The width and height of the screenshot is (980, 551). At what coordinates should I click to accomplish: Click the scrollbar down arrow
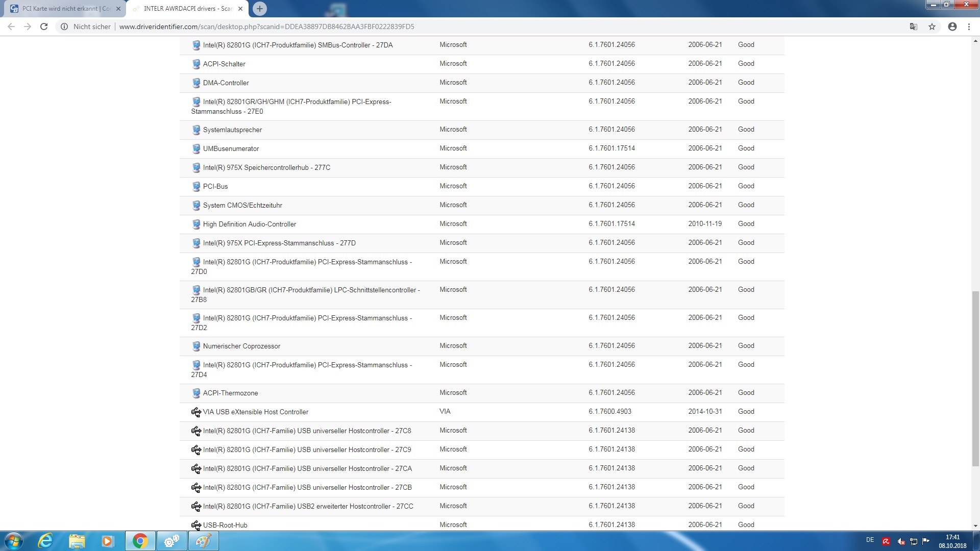point(975,525)
